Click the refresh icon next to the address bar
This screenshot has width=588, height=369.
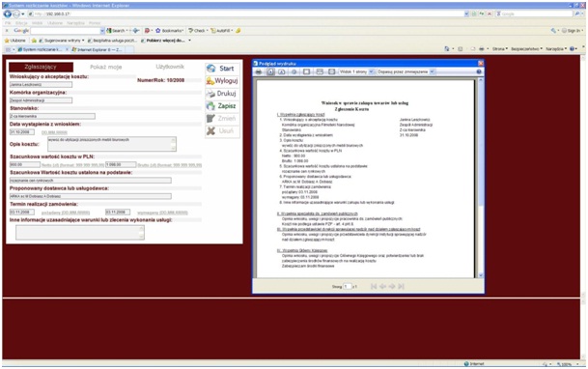click(x=482, y=14)
